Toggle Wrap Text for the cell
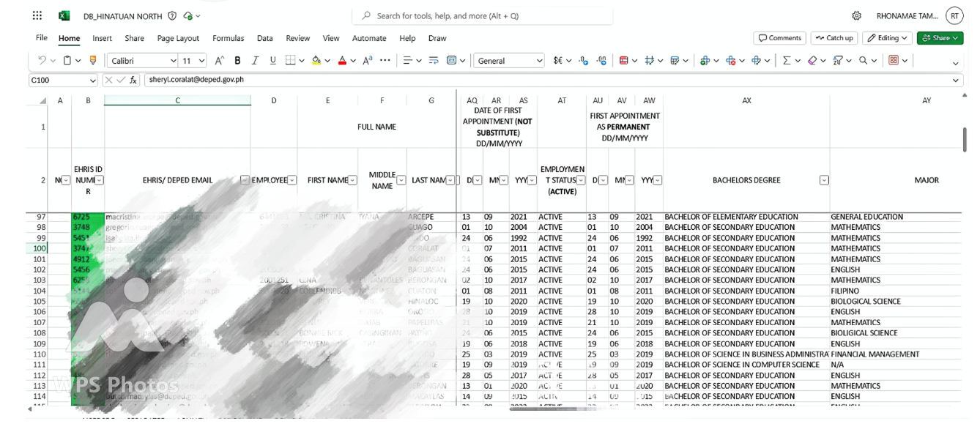Screen dimensions: 980x443 pyautogui.click(x=433, y=61)
